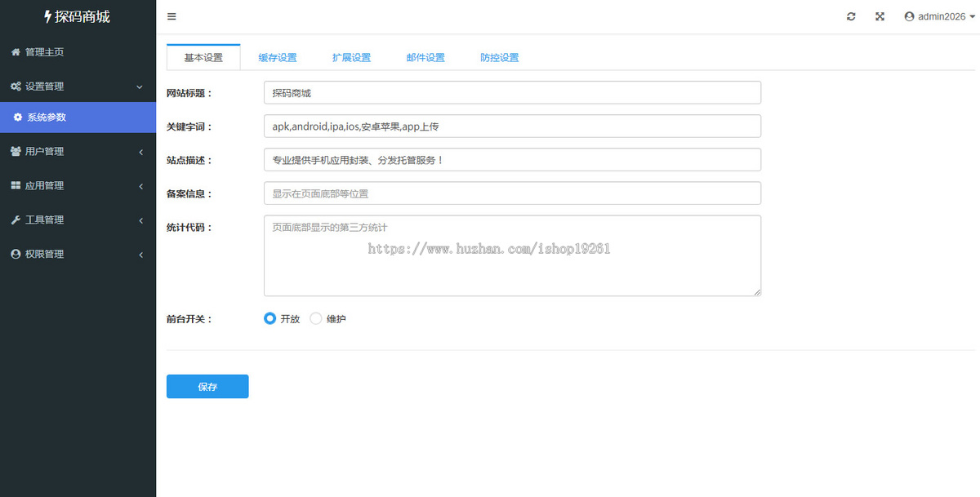Click the fullscreen expand icon

[880, 16]
